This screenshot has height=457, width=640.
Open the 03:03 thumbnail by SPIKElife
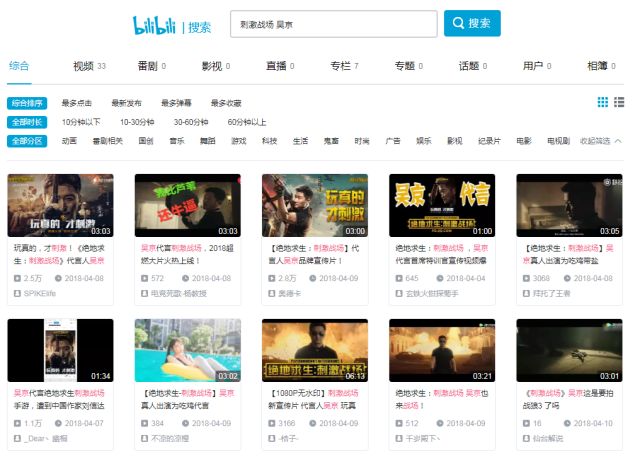click(x=60, y=205)
